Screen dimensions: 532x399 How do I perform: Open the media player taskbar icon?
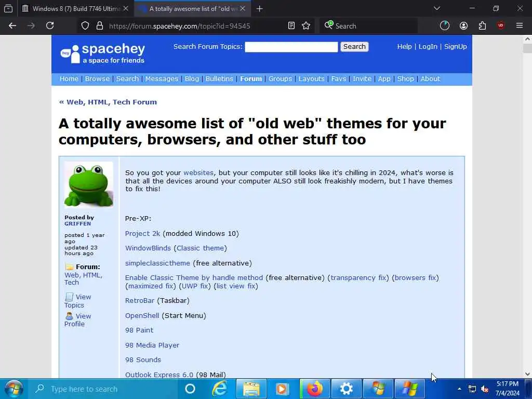pos(282,389)
